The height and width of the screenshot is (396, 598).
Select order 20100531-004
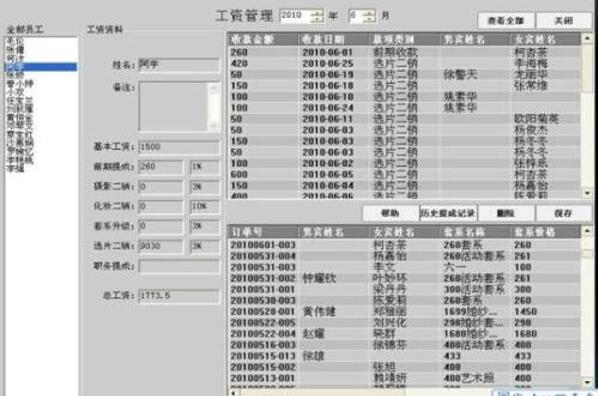pos(404,256)
